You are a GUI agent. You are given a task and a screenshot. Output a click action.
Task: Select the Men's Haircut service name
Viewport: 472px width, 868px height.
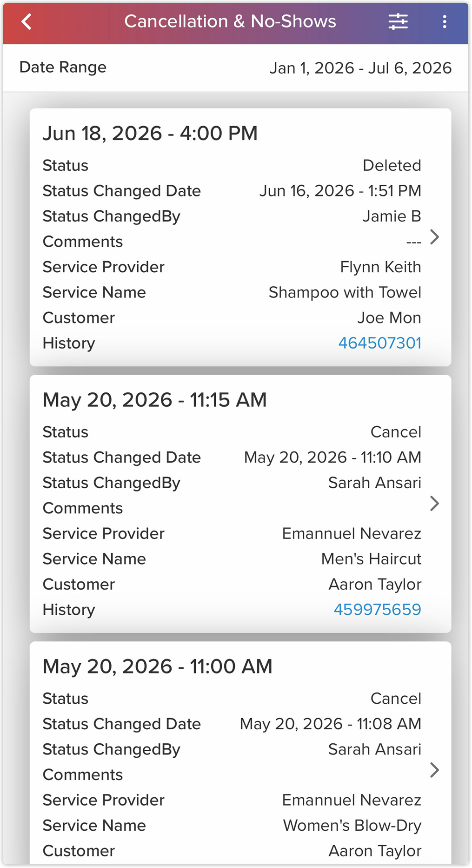(371, 559)
